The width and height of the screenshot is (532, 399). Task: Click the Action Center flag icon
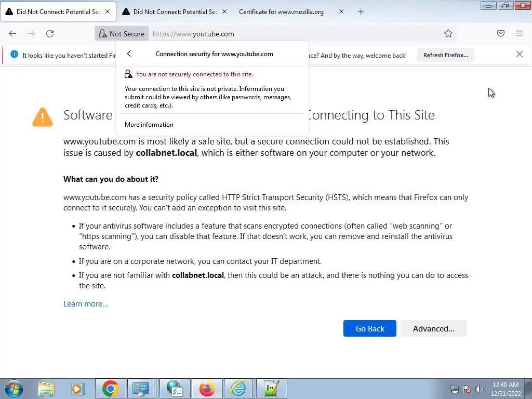[x=467, y=389]
